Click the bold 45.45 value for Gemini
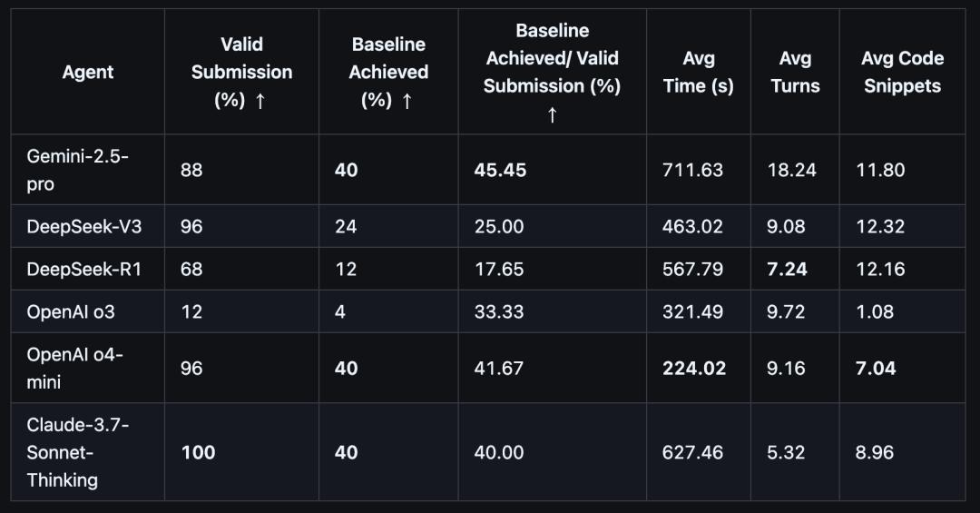 pos(500,170)
